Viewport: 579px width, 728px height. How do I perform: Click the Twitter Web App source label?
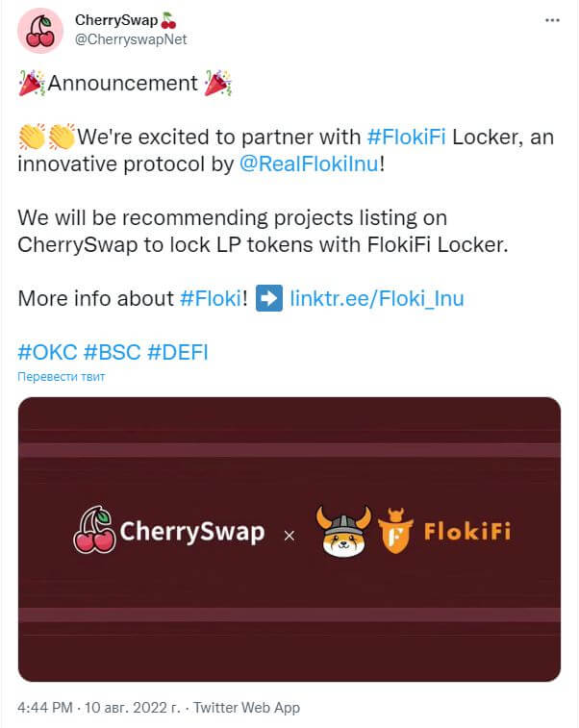click(x=246, y=707)
